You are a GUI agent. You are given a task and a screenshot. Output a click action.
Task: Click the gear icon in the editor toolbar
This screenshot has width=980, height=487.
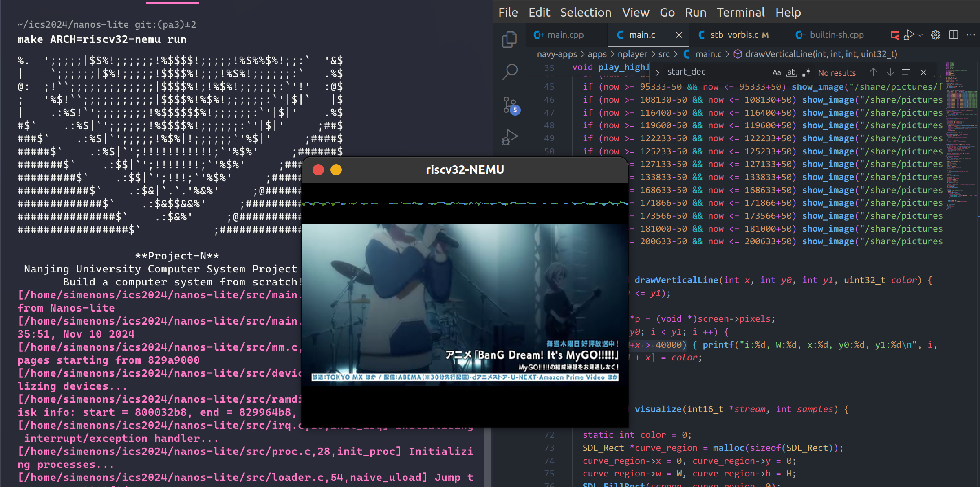tap(936, 35)
